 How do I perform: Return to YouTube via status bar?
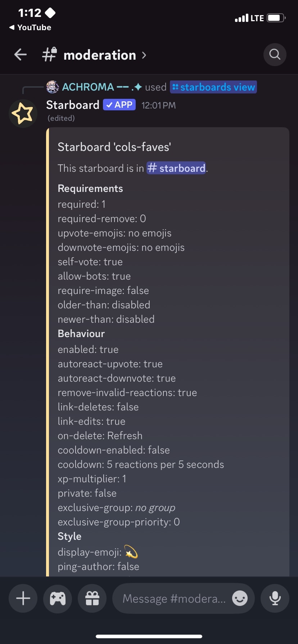pos(30,27)
